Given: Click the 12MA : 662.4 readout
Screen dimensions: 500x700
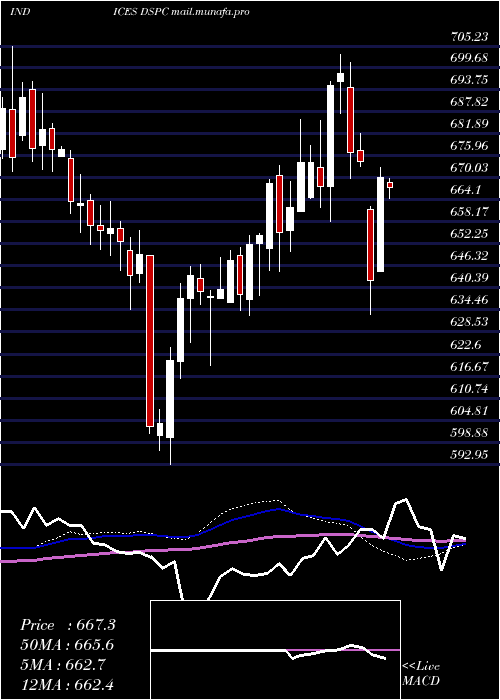Looking at the screenshot, I should pyautogui.click(x=67, y=684).
